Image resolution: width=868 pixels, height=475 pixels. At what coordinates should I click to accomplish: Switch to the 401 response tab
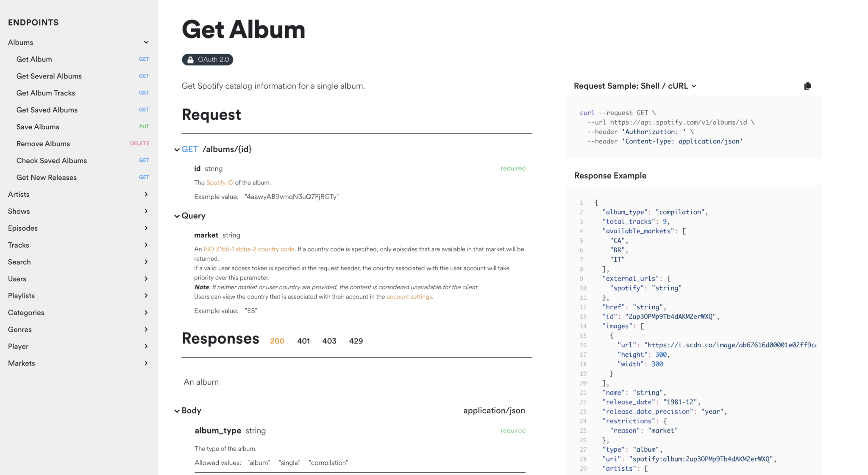click(x=303, y=341)
